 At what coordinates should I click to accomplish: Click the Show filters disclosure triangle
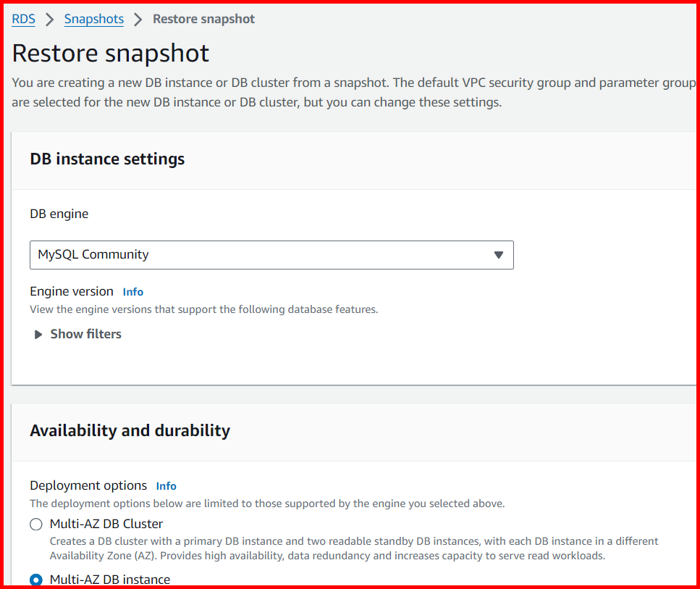point(38,334)
